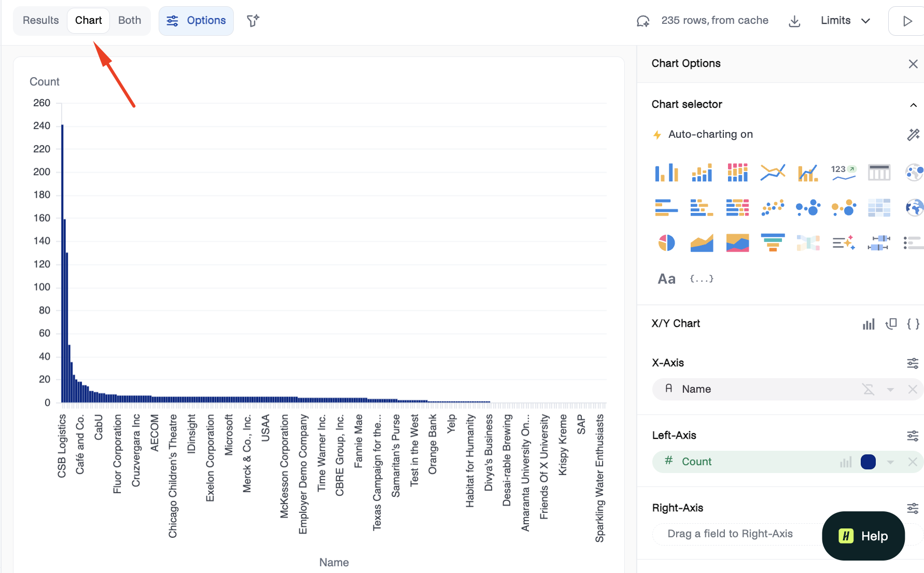Toggle the Options panel button
The width and height of the screenshot is (924, 573).
196,21
